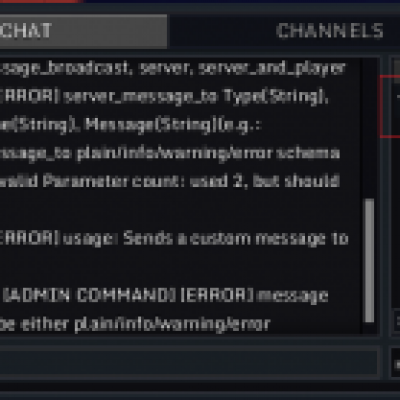Click the 'Invalid Parameter count' chat line

[170, 182]
